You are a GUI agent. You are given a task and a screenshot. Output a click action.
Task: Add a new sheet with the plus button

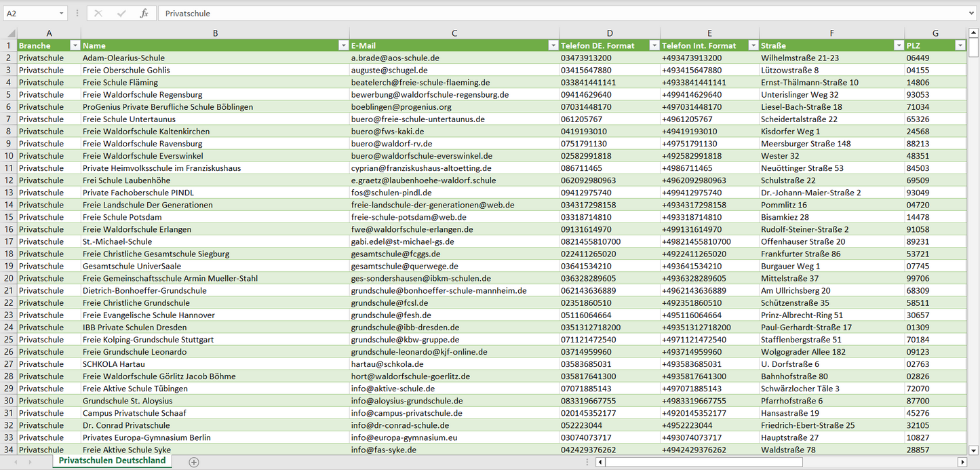[x=194, y=462]
